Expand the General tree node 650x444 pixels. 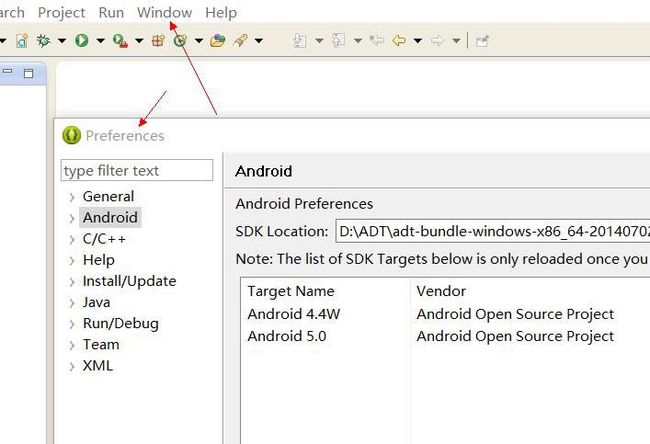72,197
